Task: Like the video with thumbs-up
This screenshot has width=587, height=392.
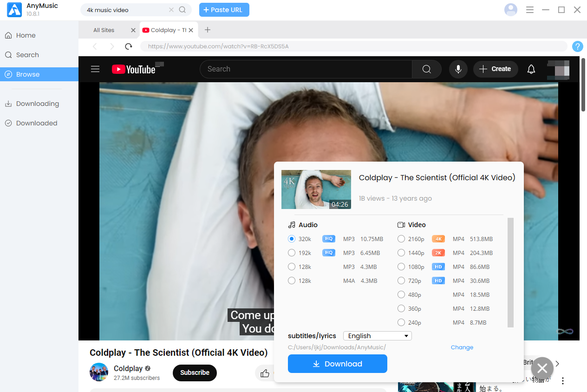Action: pos(265,373)
